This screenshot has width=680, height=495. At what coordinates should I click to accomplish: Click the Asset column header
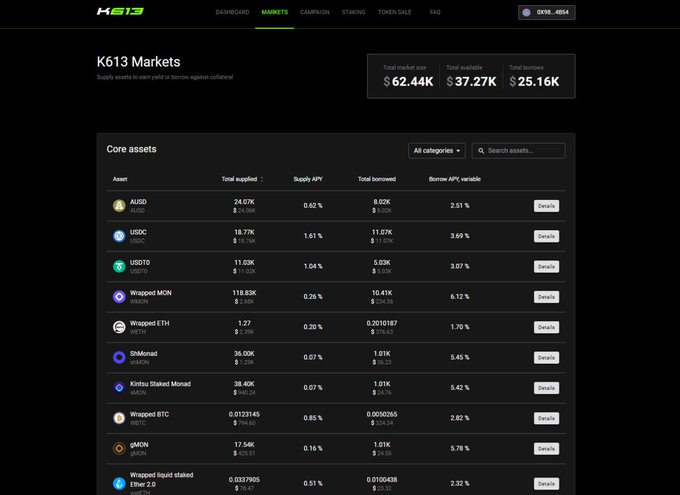[120, 179]
